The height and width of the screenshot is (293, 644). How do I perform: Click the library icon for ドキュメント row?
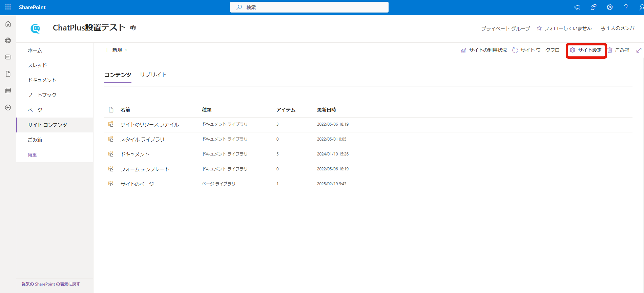[x=110, y=154]
